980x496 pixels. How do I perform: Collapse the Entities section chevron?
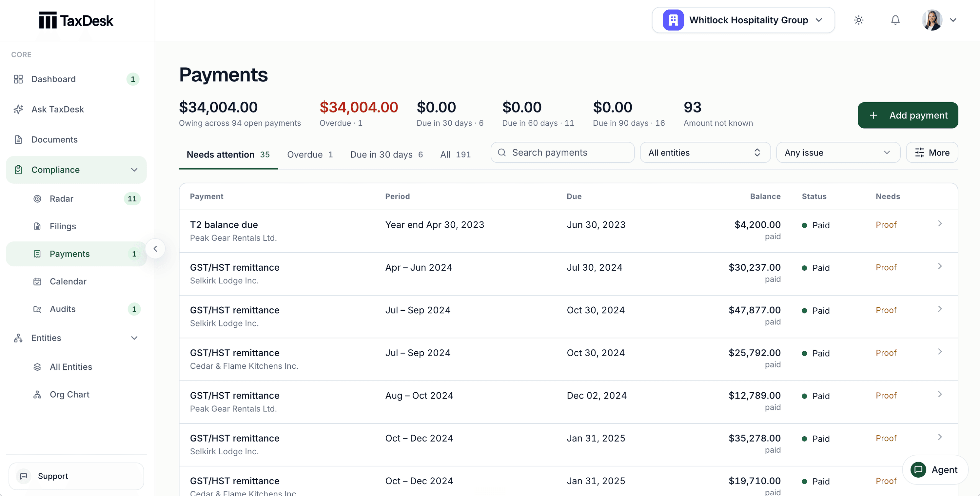(134, 338)
